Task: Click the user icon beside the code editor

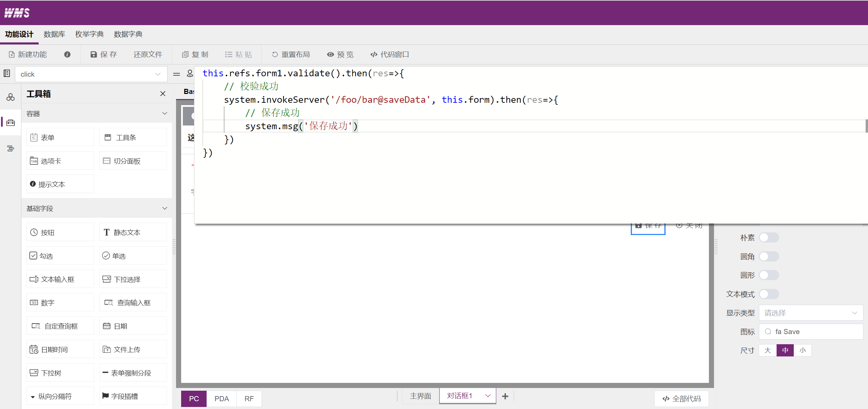Action: tap(190, 73)
